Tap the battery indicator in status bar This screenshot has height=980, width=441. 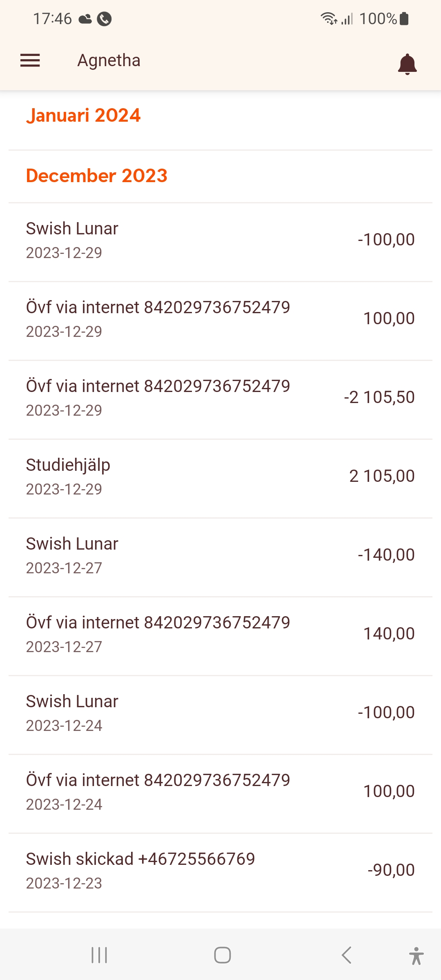click(x=404, y=19)
